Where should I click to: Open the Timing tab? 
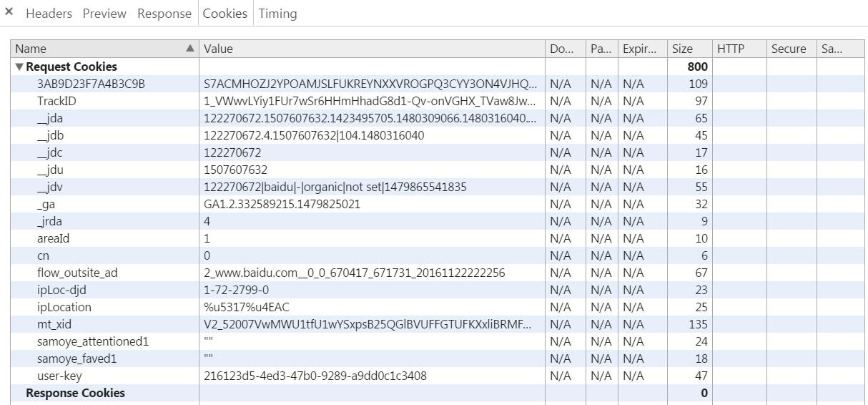pyautogui.click(x=277, y=14)
